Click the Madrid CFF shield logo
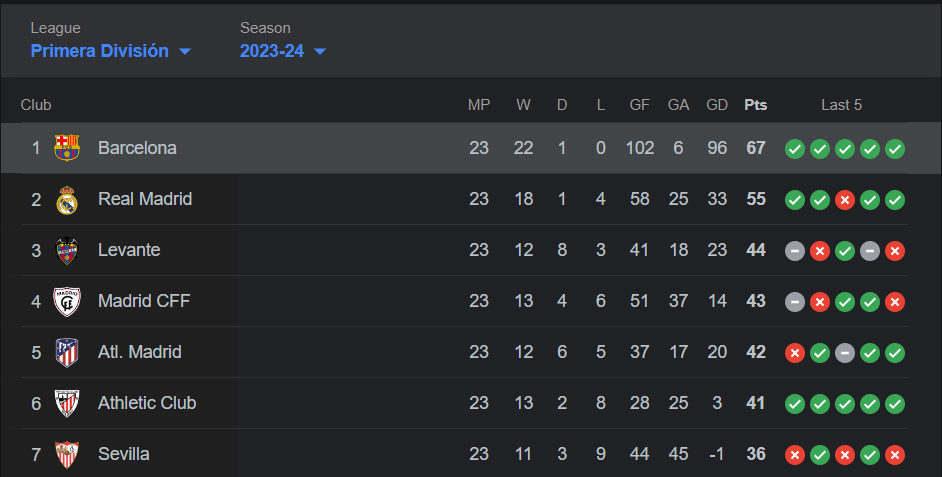The height and width of the screenshot is (477, 942). coord(67,302)
